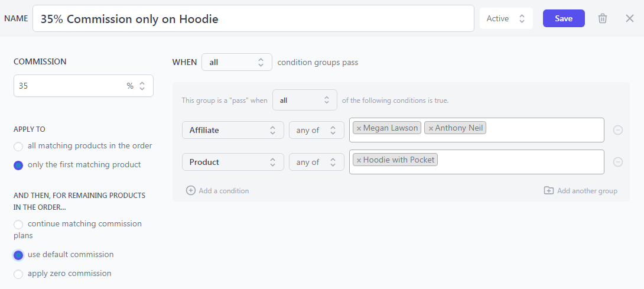Open the commission percent unit selector
This screenshot has height=289, width=644.
[136, 86]
